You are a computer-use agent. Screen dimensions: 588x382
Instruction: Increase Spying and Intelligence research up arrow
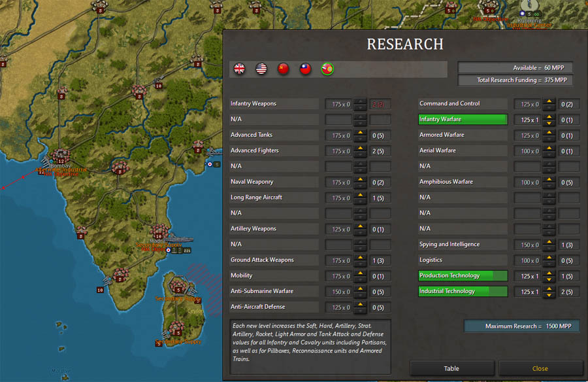549,242
